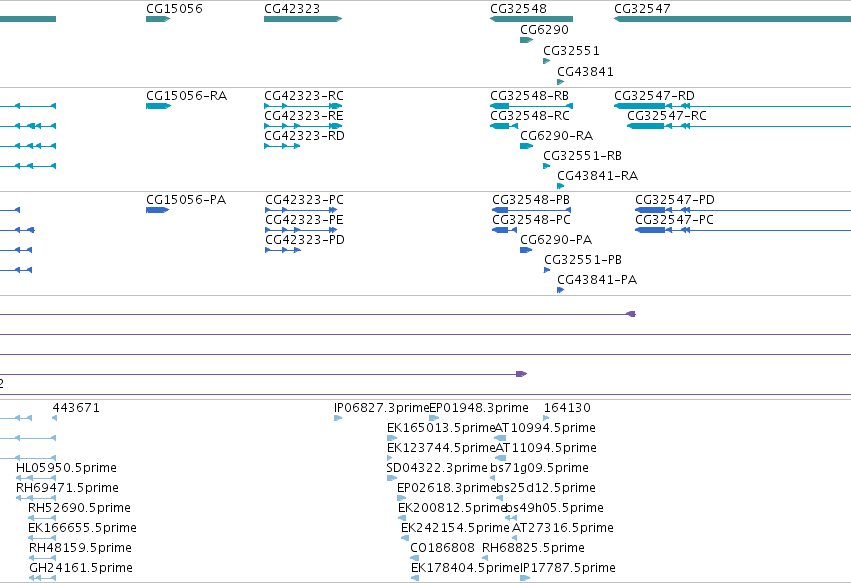The height and width of the screenshot is (583, 851).
Task: Click the CO186808 EST label
Action: [442, 548]
